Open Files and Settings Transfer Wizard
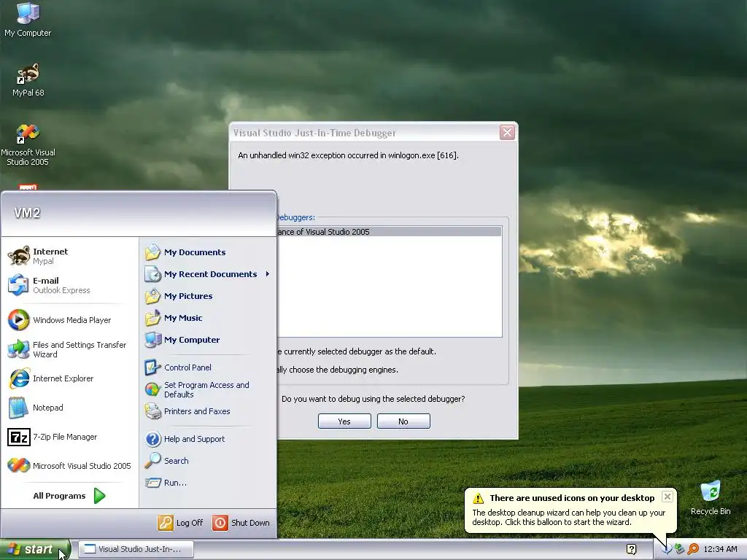The width and height of the screenshot is (747, 560). [x=69, y=349]
